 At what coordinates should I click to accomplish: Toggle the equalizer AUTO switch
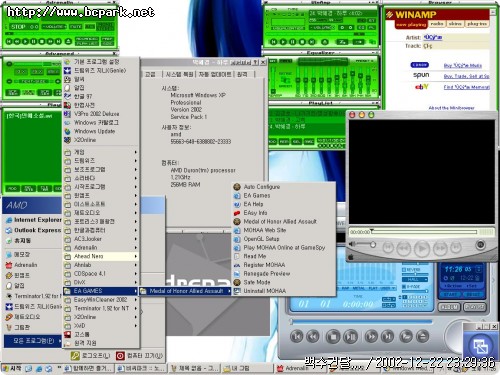coord(286,61)
